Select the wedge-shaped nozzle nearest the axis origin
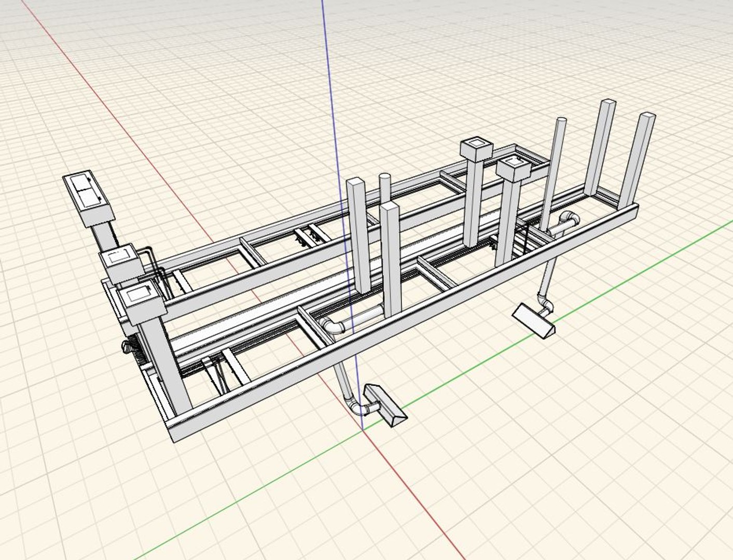 (x=385, y=405)
